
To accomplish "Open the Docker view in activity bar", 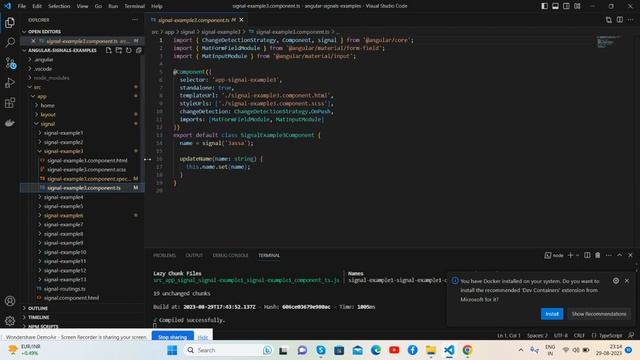I will tap(10, 122).
